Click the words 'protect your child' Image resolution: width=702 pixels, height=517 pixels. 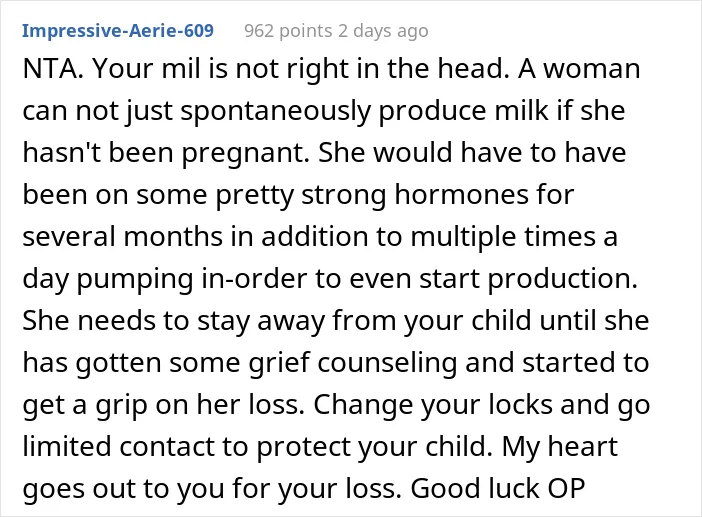(371, 448)
